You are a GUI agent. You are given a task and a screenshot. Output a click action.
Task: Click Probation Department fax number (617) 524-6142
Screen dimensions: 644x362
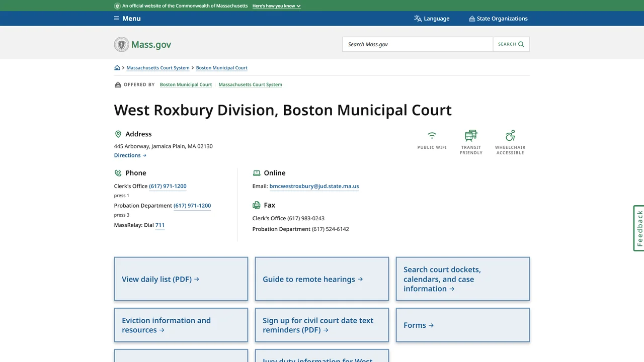pos(331,229)
